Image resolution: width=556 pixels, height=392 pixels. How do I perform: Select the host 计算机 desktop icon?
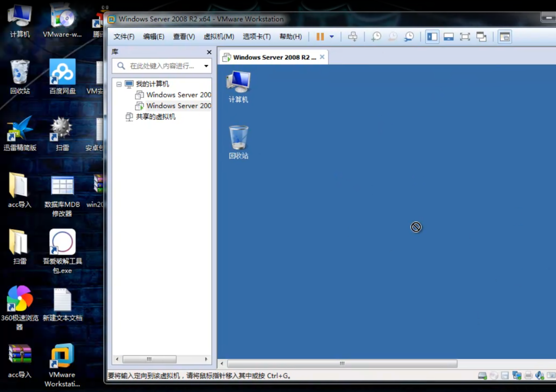[x=20, y=21]
